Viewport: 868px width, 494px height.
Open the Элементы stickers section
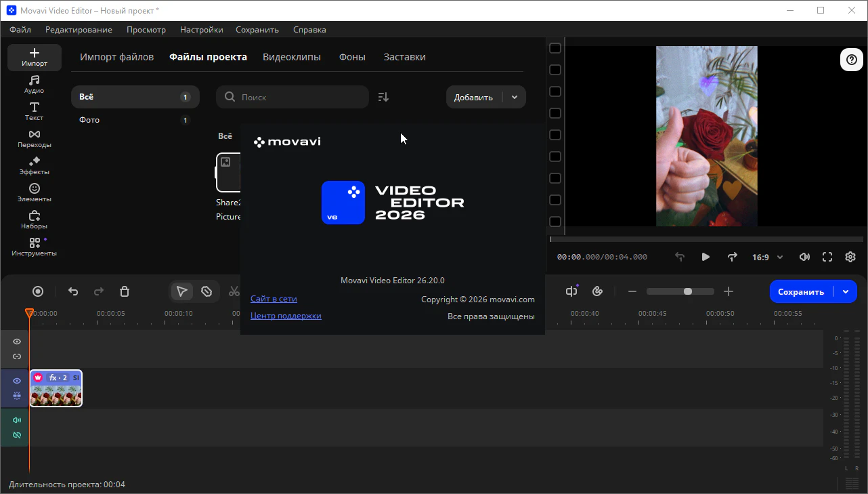click(x=35, y=193)
